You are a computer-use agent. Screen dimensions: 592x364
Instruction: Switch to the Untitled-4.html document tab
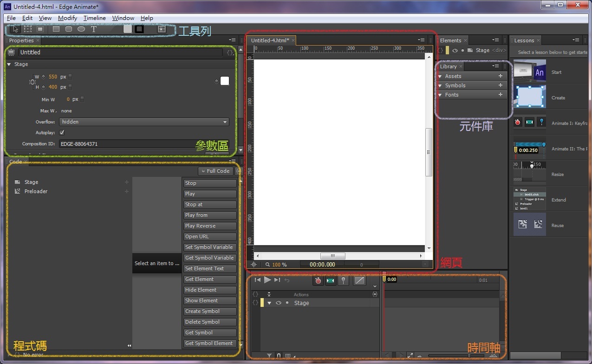[x=270, y=40]
